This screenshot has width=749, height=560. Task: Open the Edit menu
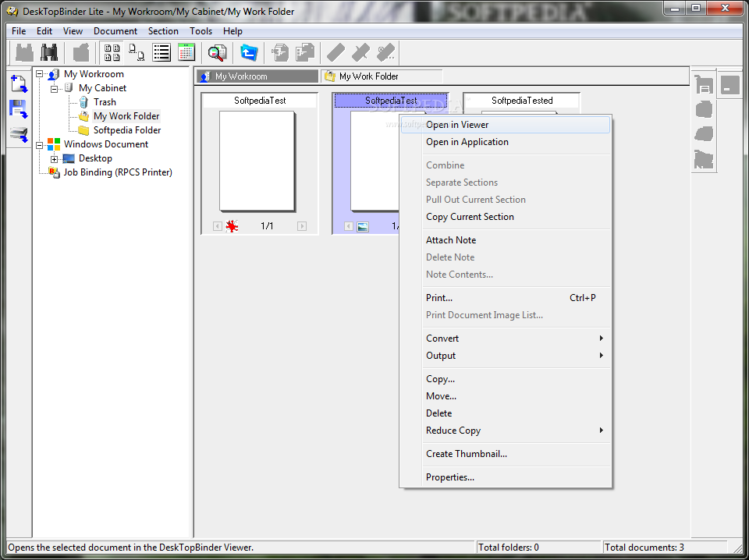44,31
